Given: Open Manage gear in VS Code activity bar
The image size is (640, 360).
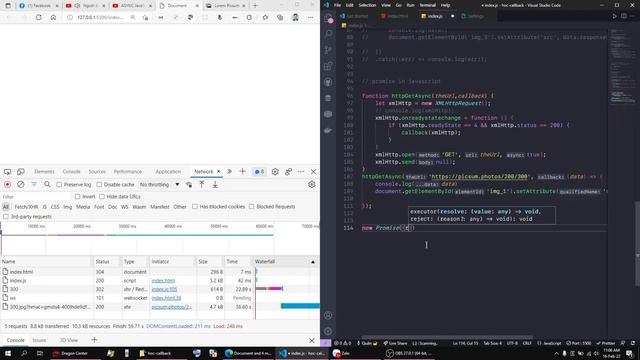Looking at the screenshot, I should pyautogui.click(x=328, y=331).
